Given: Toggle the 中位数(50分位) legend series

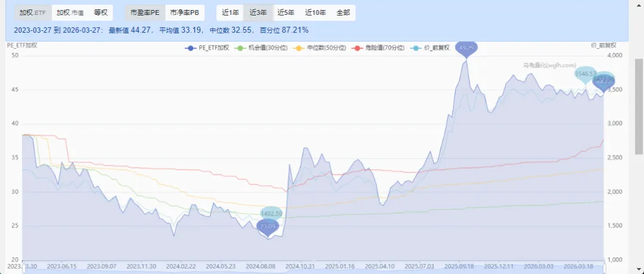Looking at the screenshot, I should (320, 48).
